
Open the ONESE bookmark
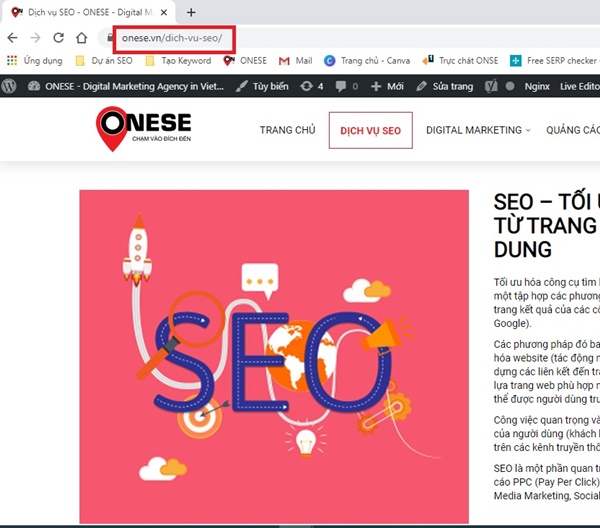(245, 60)
